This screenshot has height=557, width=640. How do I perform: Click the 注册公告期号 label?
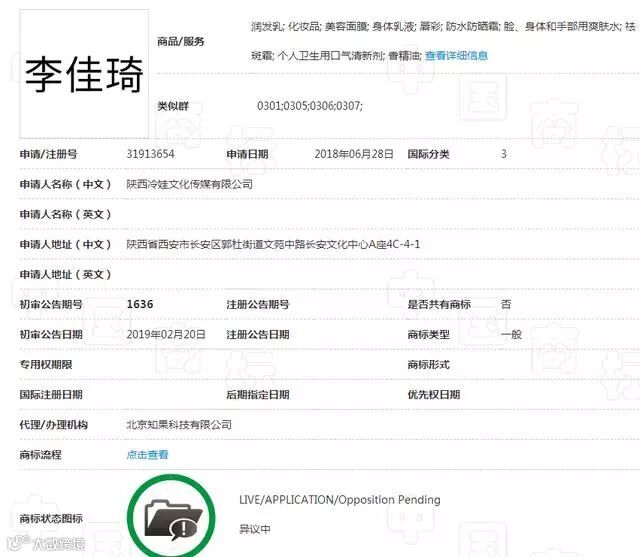tap(258, 304)
